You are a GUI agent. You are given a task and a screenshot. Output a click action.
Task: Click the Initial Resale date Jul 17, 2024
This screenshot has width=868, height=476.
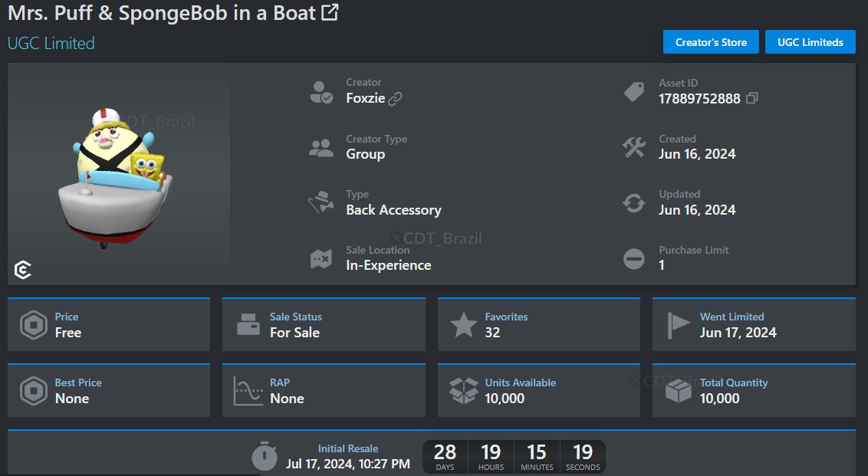(x=347, y=464)
